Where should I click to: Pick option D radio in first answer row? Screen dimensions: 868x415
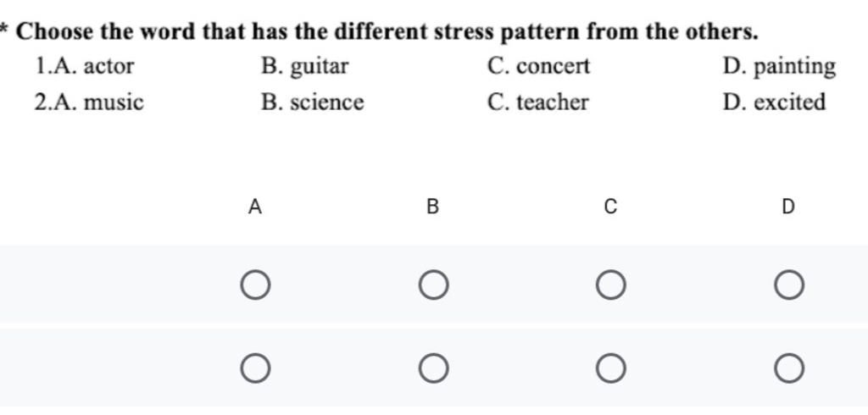788,285
